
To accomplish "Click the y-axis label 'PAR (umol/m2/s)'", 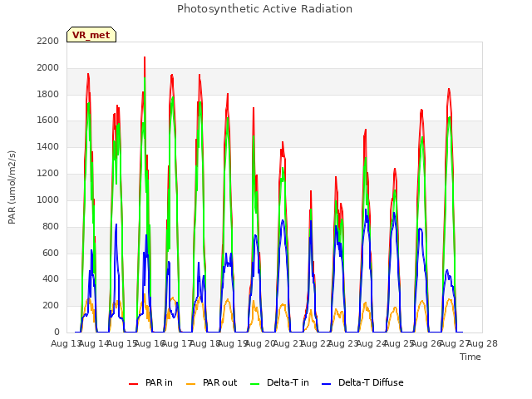I will [12, 187].
